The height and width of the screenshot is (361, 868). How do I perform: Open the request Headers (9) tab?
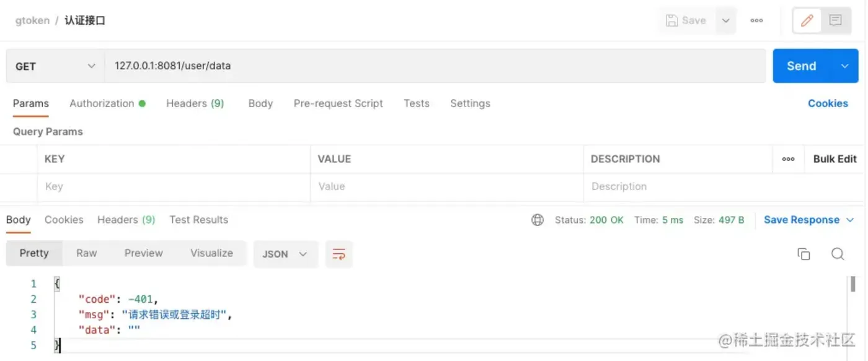[x=195, y=103]
